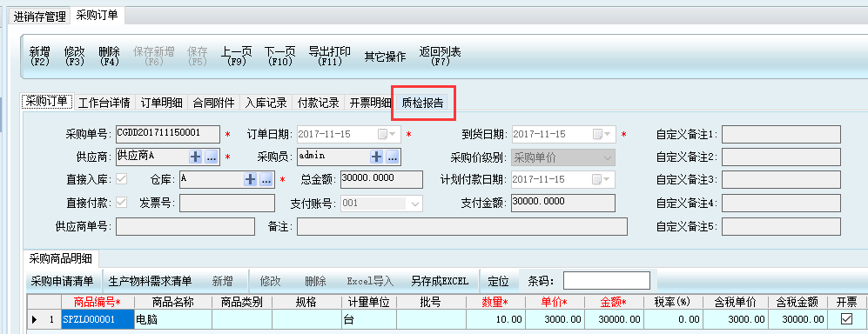The width and height of the screenshot is (868, 334).
Task: Click the 自定义备注3 field
Action: click(x=781, y=180)
